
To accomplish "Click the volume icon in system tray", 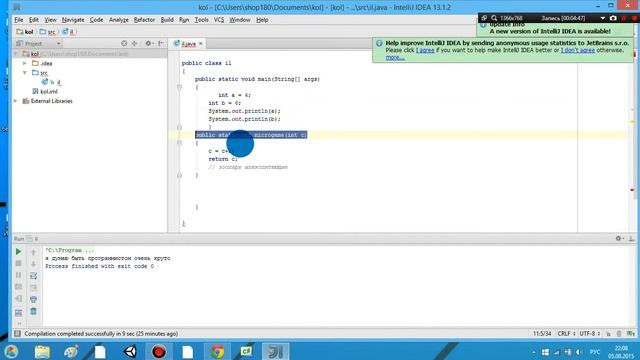I will click(x=579, y=352).
